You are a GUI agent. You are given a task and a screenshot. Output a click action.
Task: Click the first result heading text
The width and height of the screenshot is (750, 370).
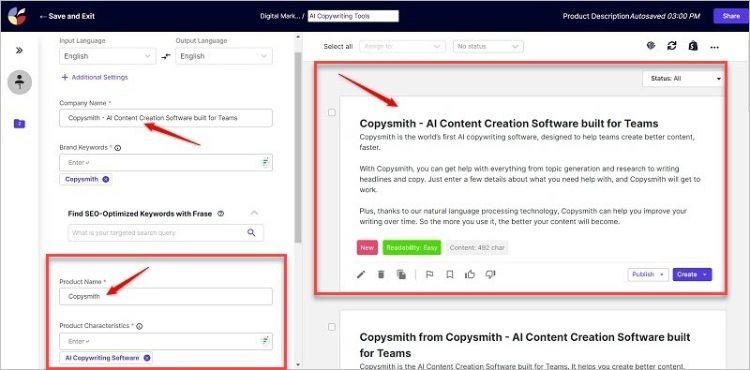pos(509,123)
